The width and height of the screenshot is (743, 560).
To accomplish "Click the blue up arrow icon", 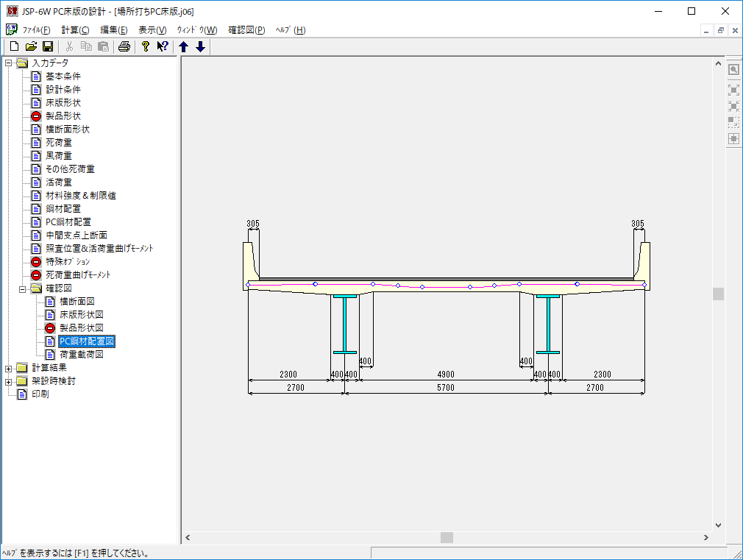I will [184, 47].
